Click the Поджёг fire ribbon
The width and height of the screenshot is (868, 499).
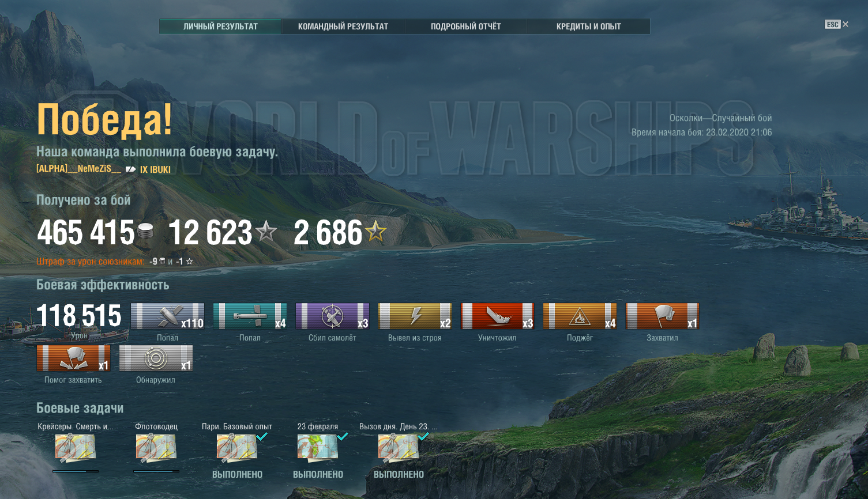[x=580, y=316]
